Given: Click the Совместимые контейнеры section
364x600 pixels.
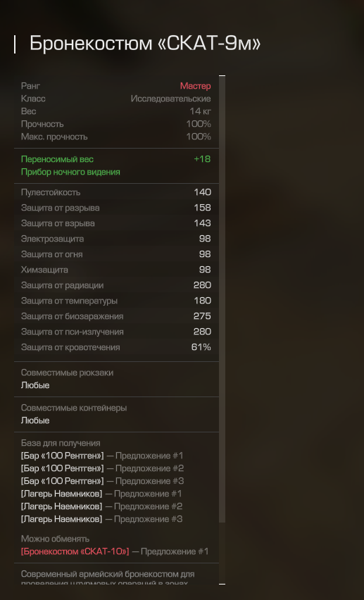Looking at the screenshot, I should pyautogui.click(x=116, y=414).
